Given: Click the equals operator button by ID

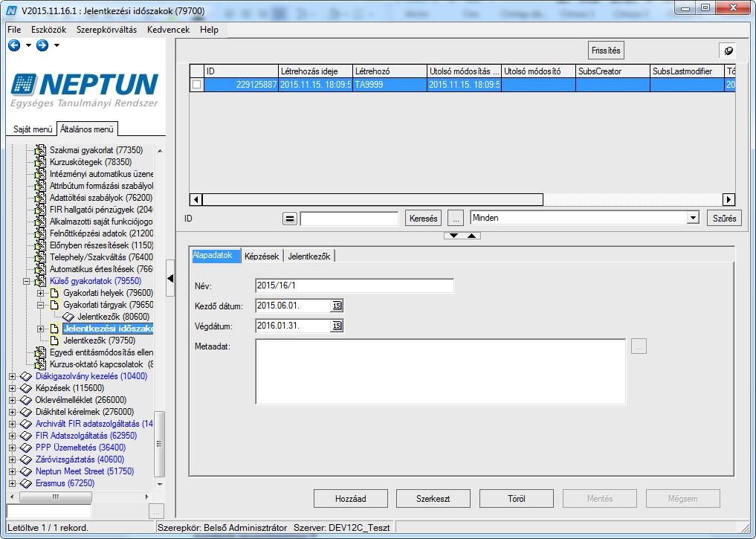Looking at the screenshot, I should coord(289,219).
